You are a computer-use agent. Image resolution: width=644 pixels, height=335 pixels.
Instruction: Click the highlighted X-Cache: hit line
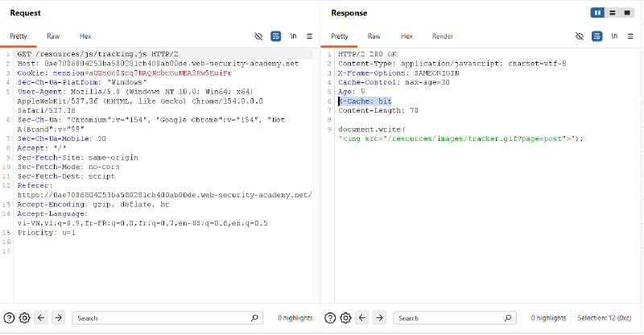click(x=365, y=101)
